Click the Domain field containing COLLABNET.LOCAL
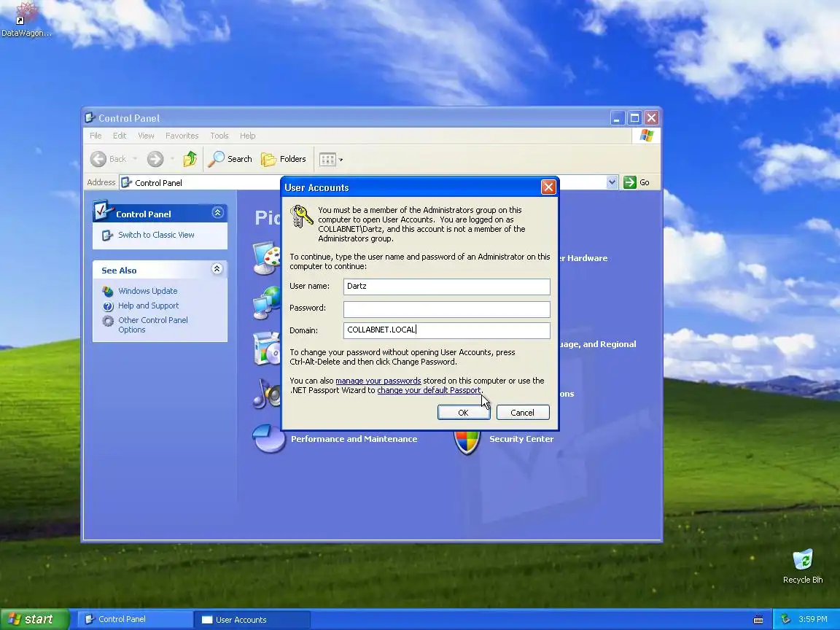This screenshot has height=630, width=840. (x=446, y=330)
